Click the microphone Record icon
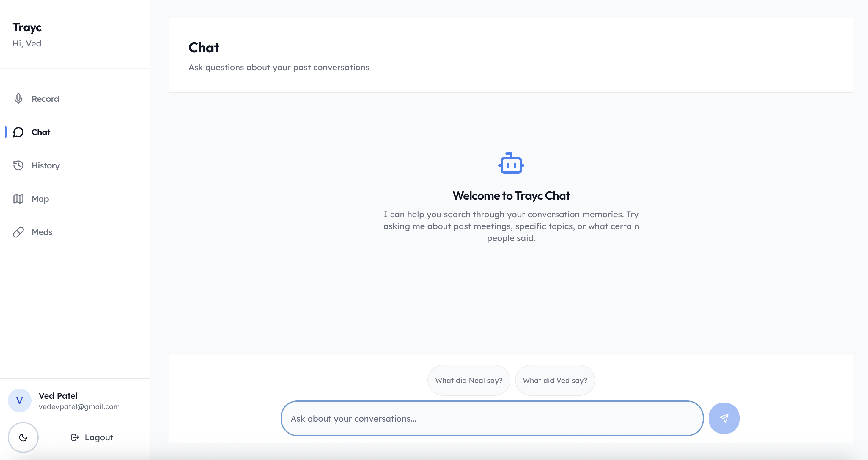Screen dimensions: 868x460 pos(18,99)
